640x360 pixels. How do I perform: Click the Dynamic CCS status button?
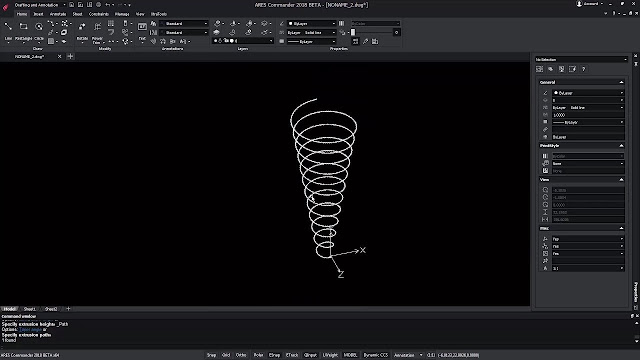[376, 355]
